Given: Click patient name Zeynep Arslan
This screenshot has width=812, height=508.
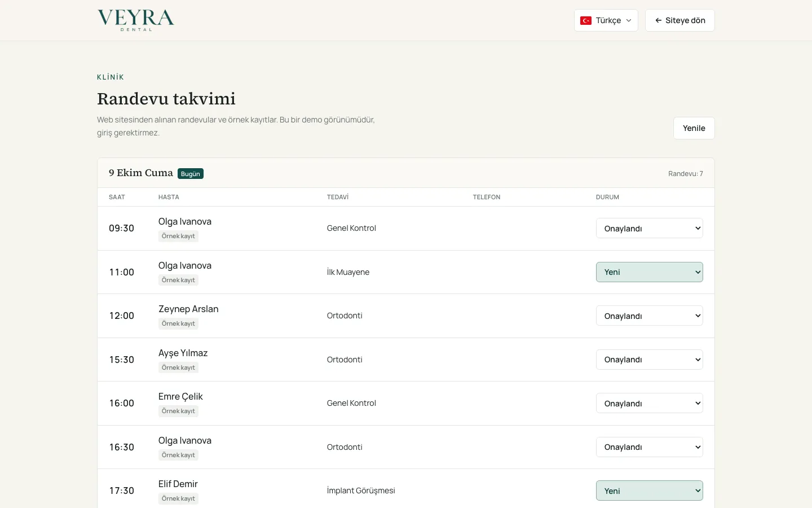Looking at the screenshot, I should (188, 309).
